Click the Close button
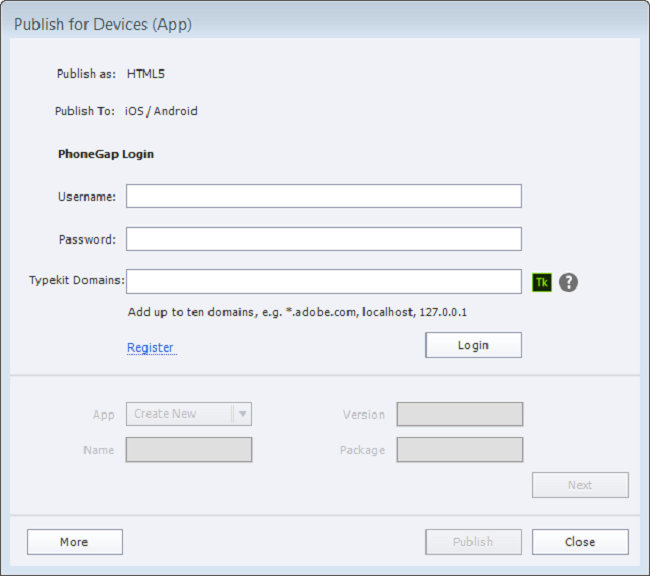Image resolution: width=650 pixels, height=576 pixels. click(x=580, y=542)
